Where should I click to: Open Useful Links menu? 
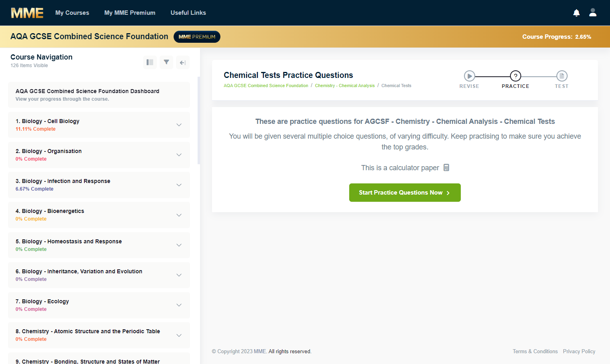[x=188, y=13]
